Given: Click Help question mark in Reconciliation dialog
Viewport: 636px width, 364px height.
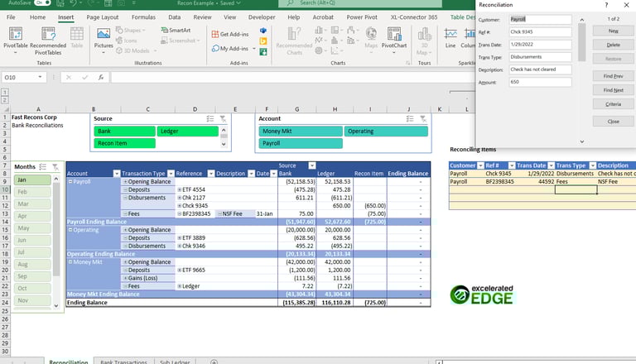Looking at the screenshot, I should [606, 5].
